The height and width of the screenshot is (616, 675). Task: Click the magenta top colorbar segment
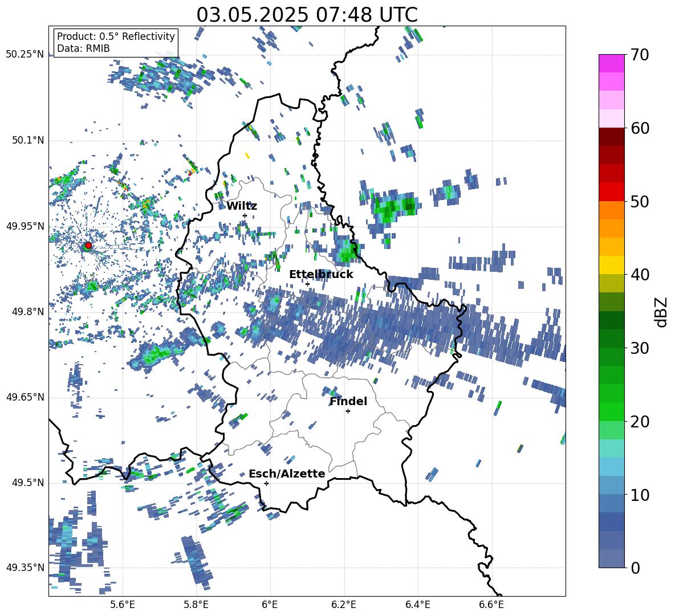tap(611, 64)
